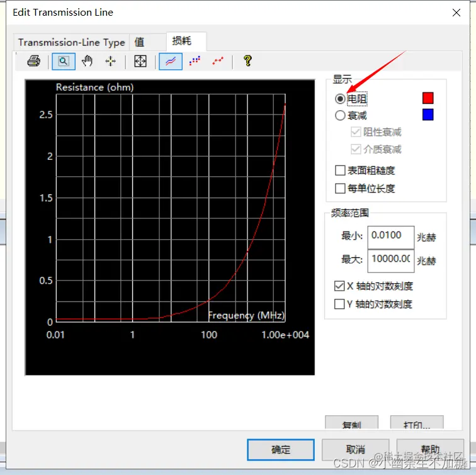Switch to the 值 tab
This screenshot has height=475, width=476.
pyautogui.click(x=148, y=42)
